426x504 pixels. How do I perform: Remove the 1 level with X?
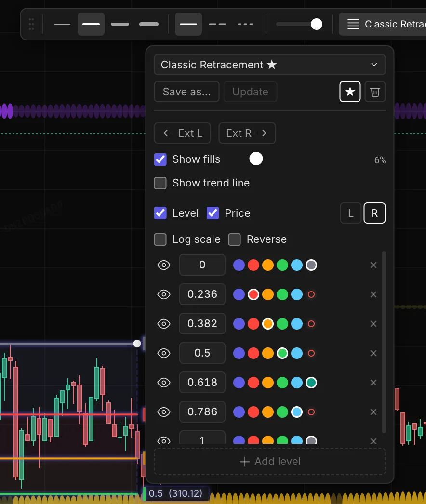pyautogui.click(x=373, y=441)
